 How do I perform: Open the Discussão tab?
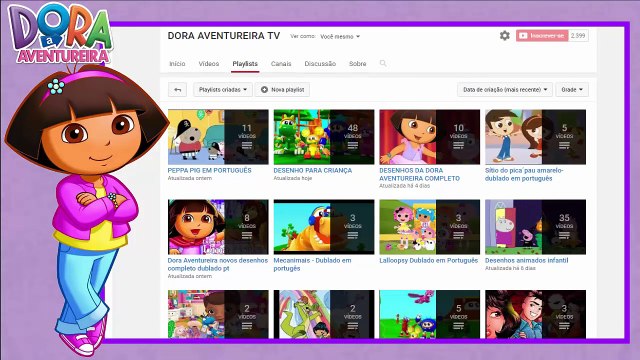click(x=320, y=64)
